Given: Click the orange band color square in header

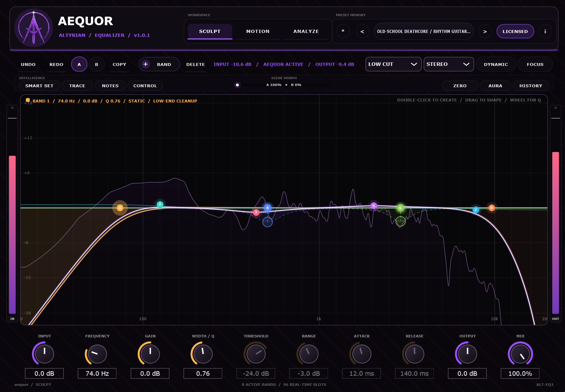Looking at the screenshot, I should pos(28,100).
